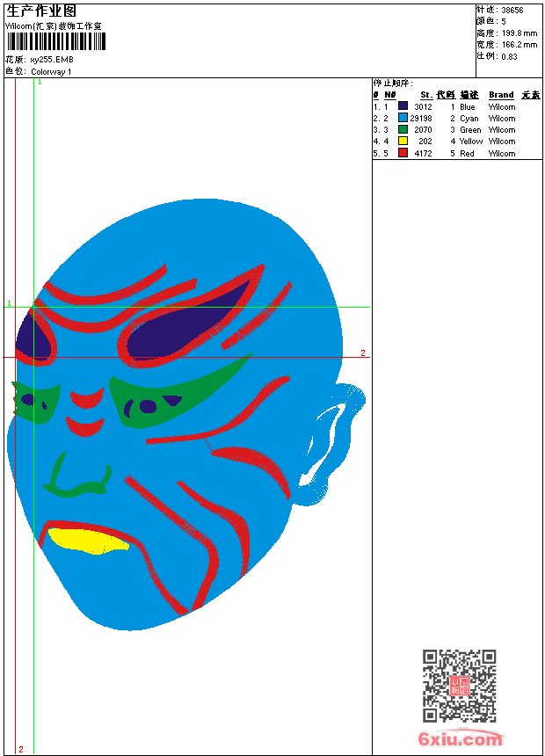Click the Green color swatch in row 3

click(403, 129)
